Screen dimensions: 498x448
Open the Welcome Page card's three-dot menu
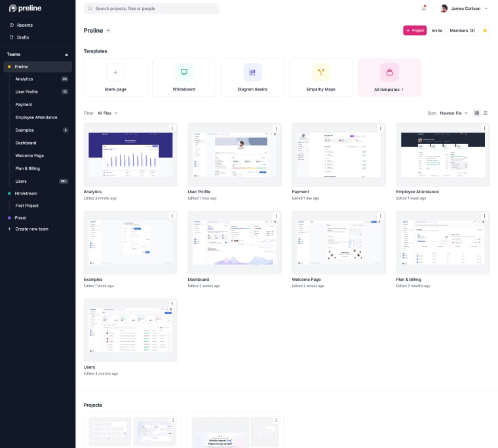point(381,216)
